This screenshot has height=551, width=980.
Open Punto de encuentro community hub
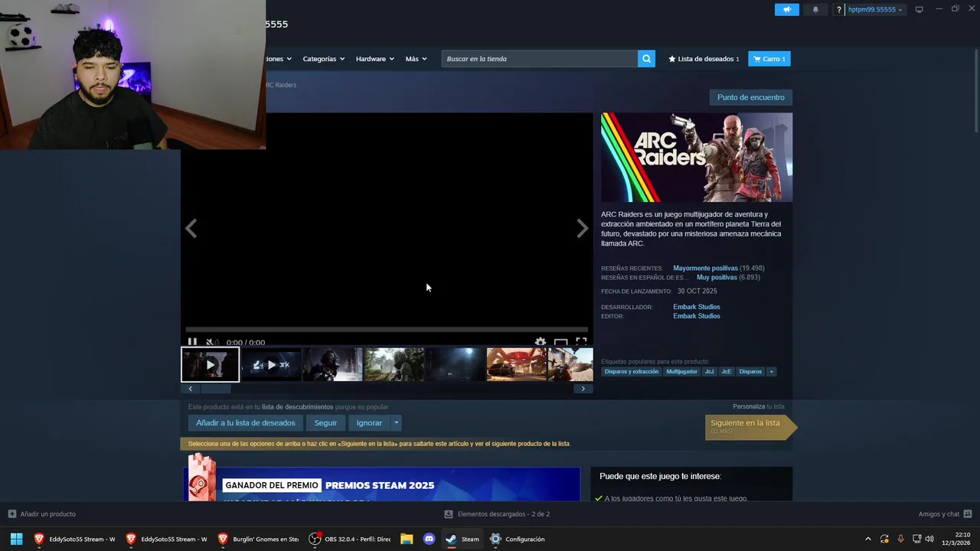click(750, 97)
